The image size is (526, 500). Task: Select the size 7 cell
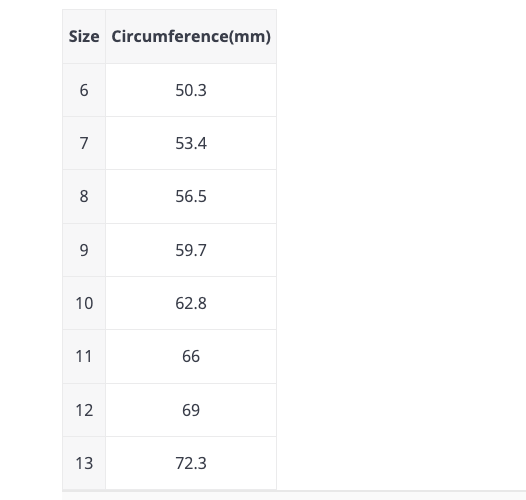pyautogui.click(x=84, y=143)
